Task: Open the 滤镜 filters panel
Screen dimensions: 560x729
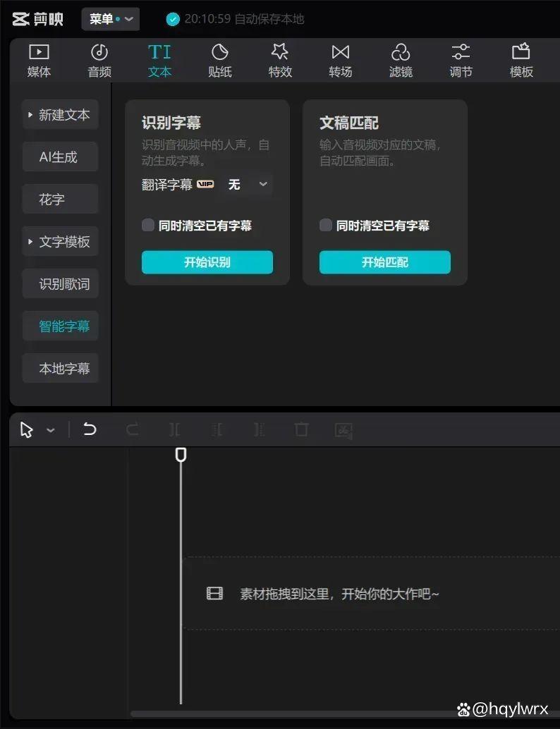Action: click(x=401, y=61)
